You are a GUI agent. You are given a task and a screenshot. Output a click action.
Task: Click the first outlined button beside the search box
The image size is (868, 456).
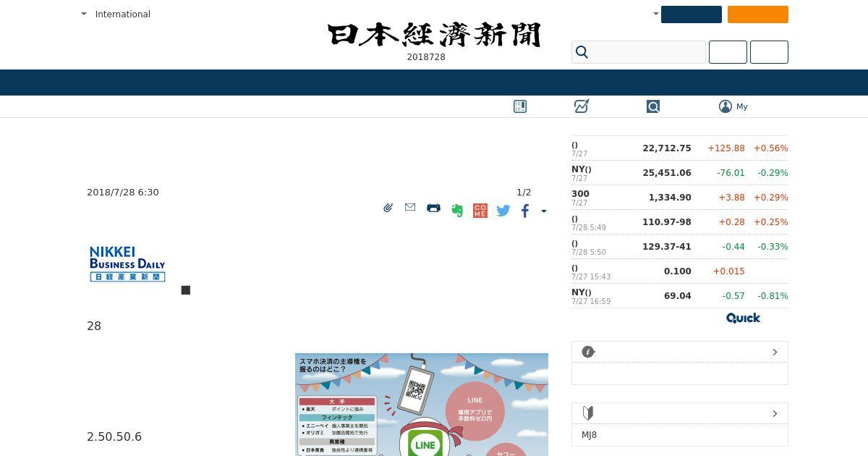[728, 52]
